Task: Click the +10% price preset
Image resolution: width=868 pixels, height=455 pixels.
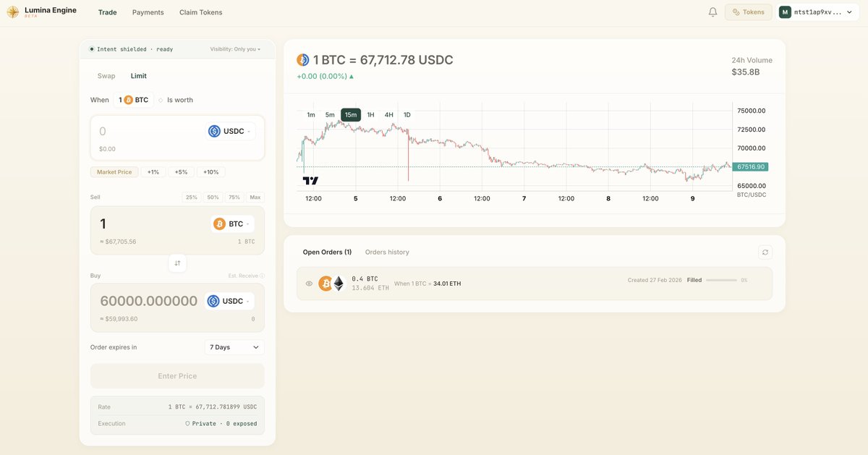Action: click(x=211, y=172)
